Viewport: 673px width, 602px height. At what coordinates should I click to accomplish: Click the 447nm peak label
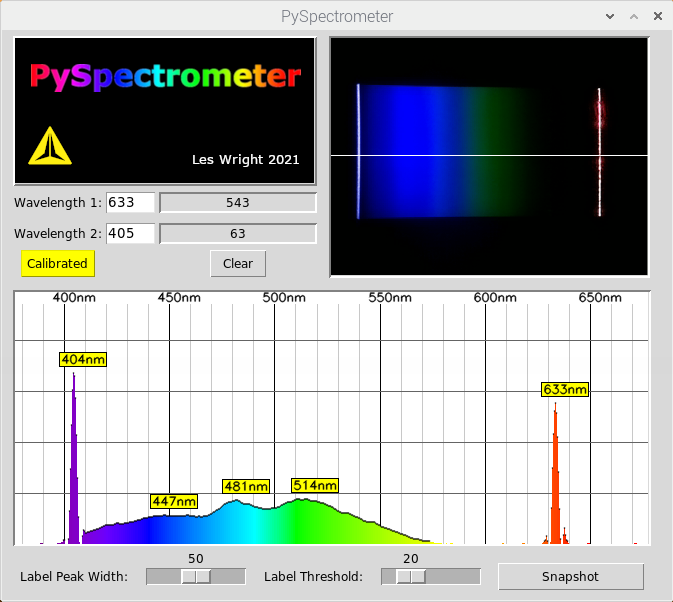(174, 501)
